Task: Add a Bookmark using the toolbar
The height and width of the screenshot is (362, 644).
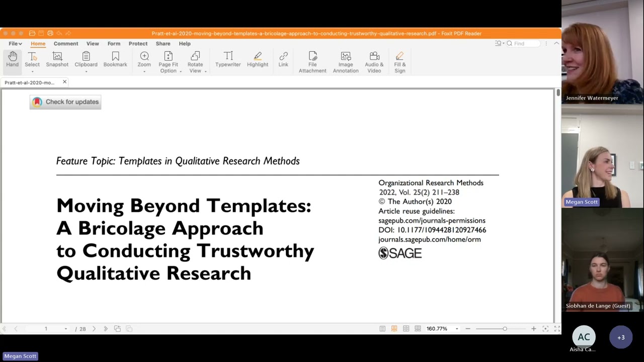Action: pyautogui.click(x=115, y=59)
